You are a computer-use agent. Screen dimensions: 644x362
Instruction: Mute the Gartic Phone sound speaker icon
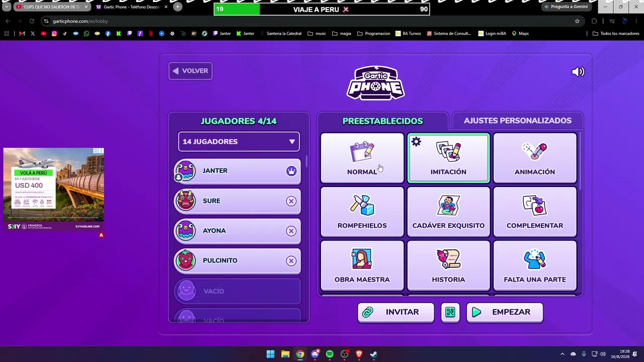click(x=578, y=72)
